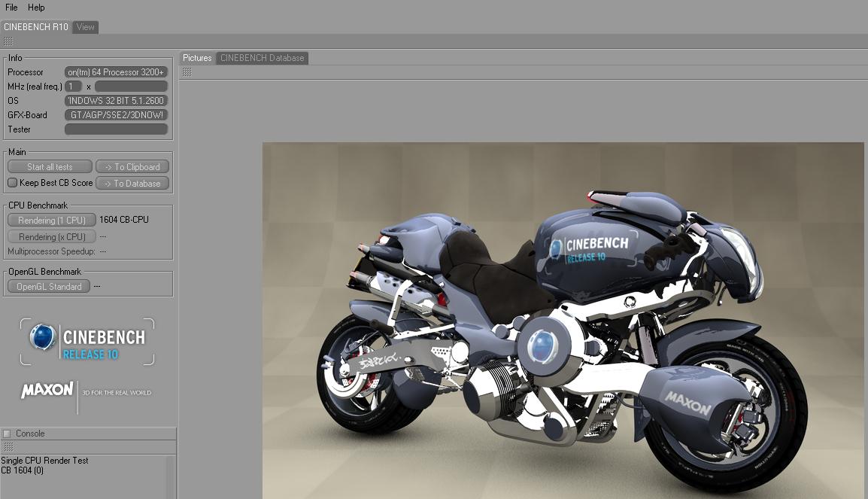Click the grip icon under CINEBENCH R10 tab
The height and width of the screenshot is (499, 868).
coord(8,41)
